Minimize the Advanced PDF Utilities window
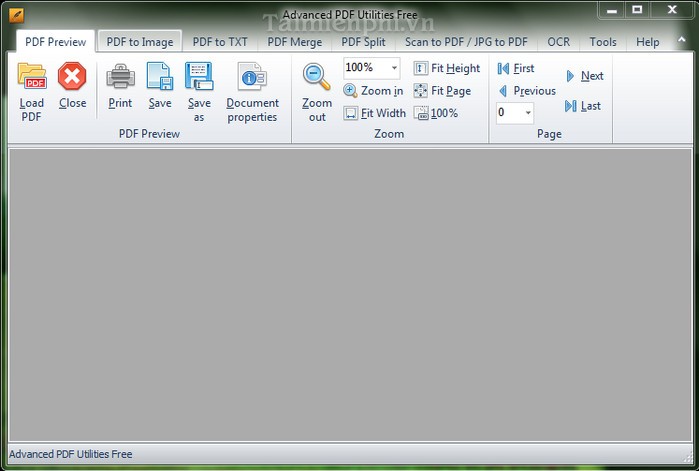 coord(612,10)
